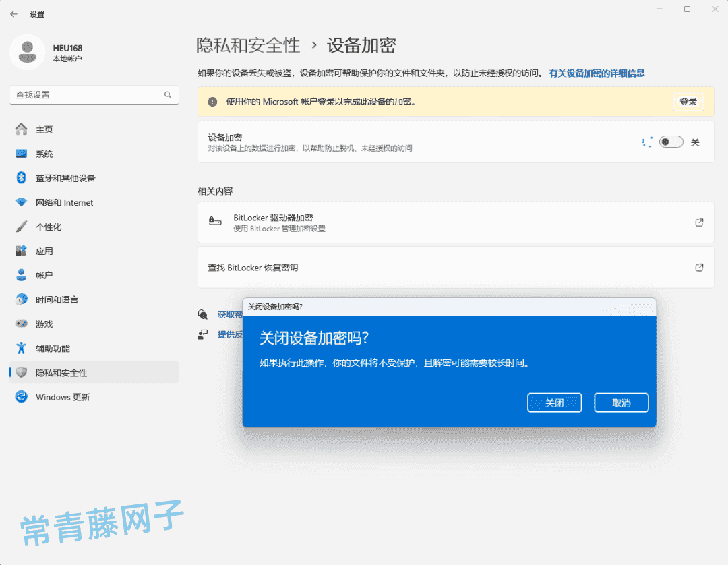728x565 pixels.
Task: Open BitLocker 驱动器加密 row
Action: (456, 222)
